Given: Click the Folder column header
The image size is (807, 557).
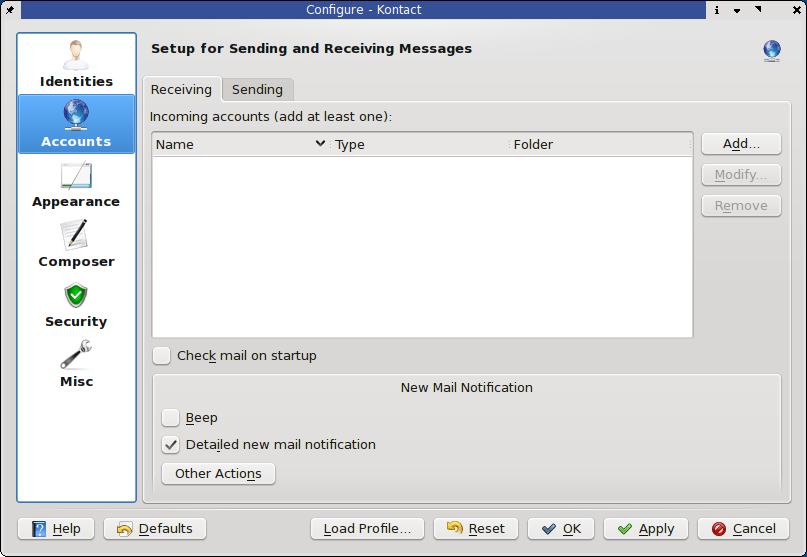Looking at the screenshot, I should pyautogui.click(x=600, y=145).
